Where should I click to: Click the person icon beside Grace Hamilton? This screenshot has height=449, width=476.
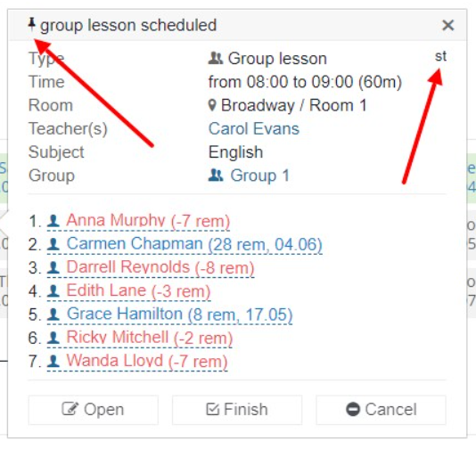pyautogui.click(x=53, y=314)
